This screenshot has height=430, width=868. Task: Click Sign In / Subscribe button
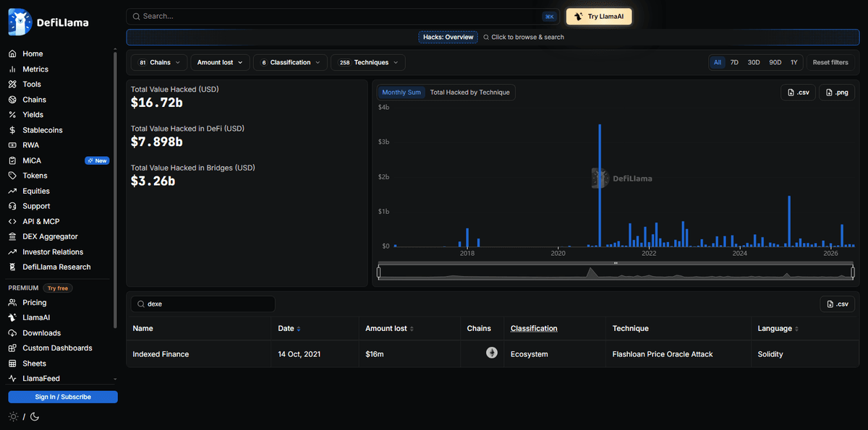click(x=63, y=397)
